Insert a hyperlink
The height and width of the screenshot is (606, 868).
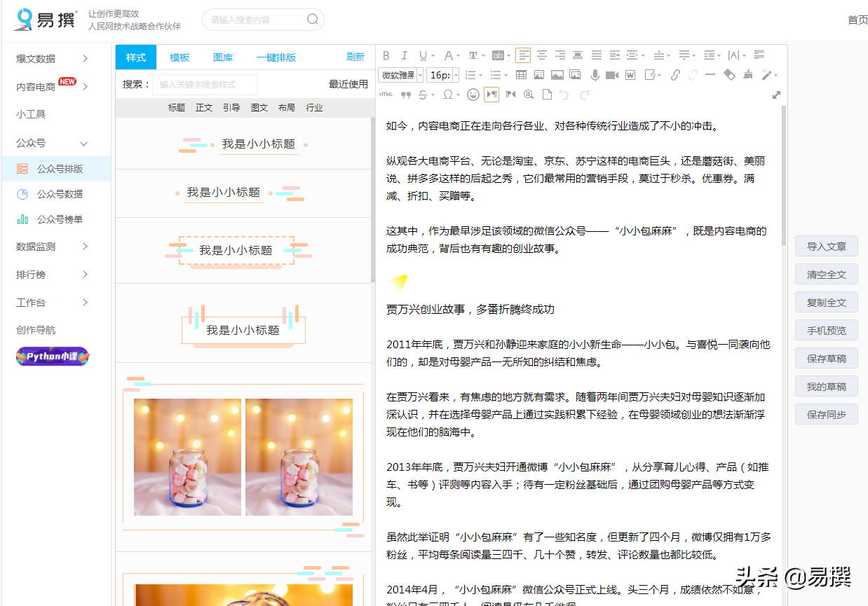675,75
